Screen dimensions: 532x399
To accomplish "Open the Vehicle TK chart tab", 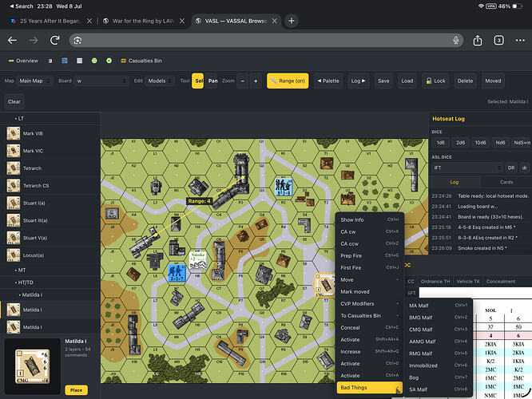I will click(468, 282).
